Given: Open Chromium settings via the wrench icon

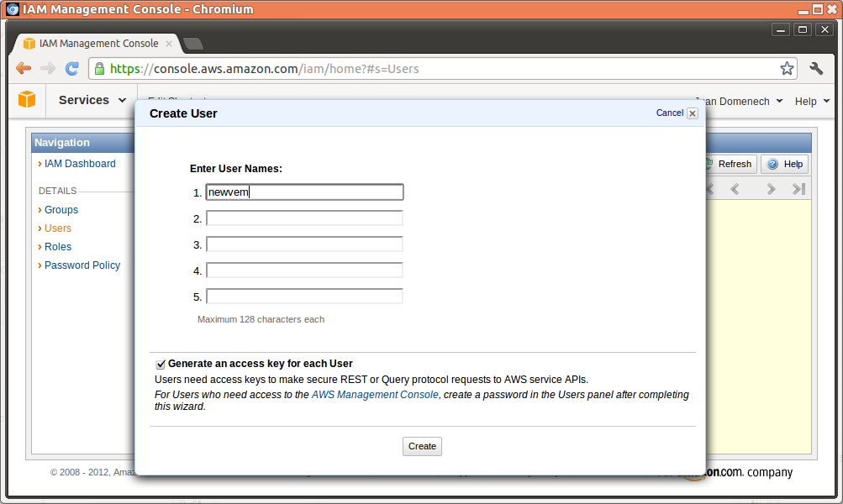Looking at the screenshot, I should 816,68.
